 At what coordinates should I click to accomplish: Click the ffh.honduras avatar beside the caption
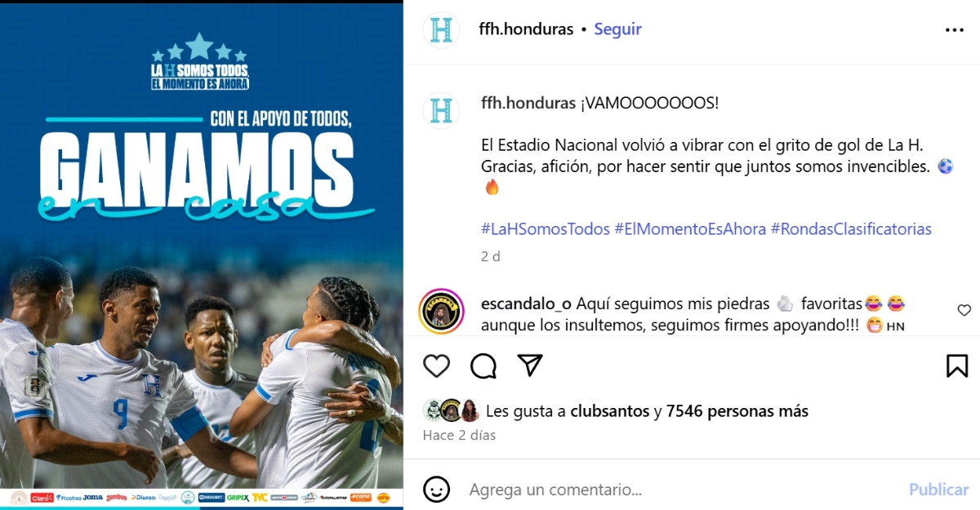click(x=441, y=110)
